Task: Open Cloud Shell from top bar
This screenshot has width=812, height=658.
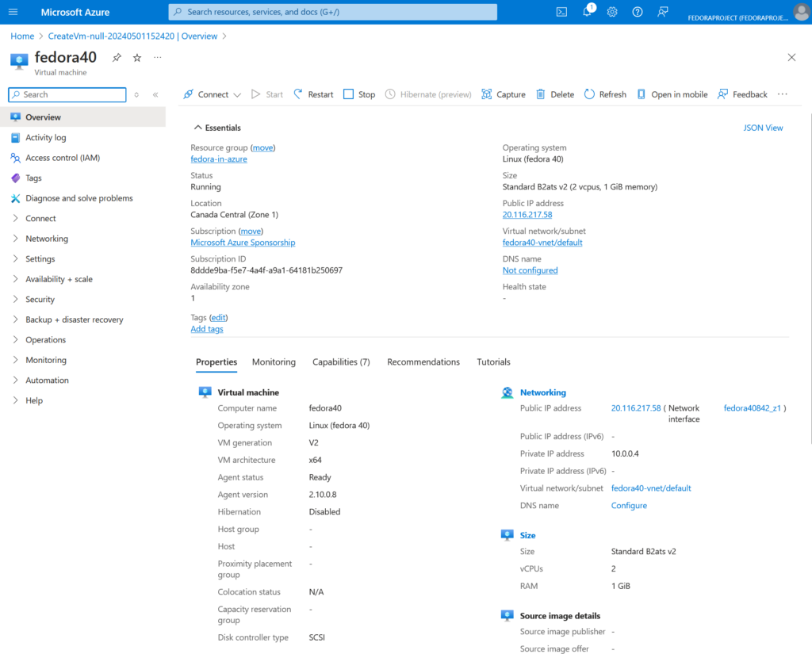Action: coord(561,12)
